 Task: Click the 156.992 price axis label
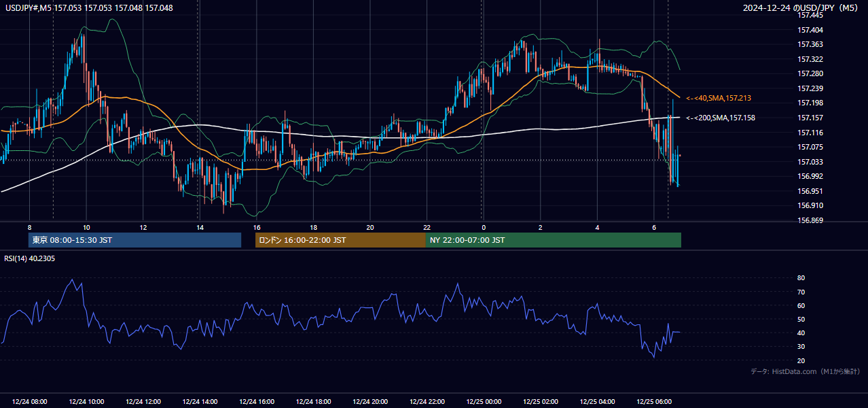811,176
